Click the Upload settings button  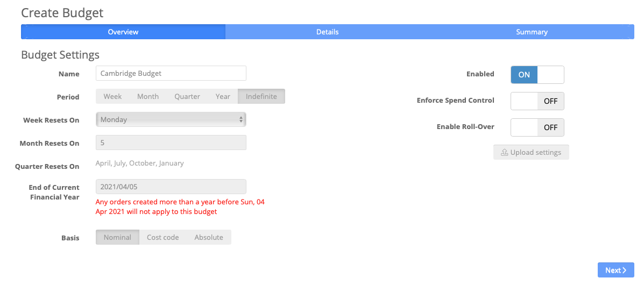[x=531, y=152]
